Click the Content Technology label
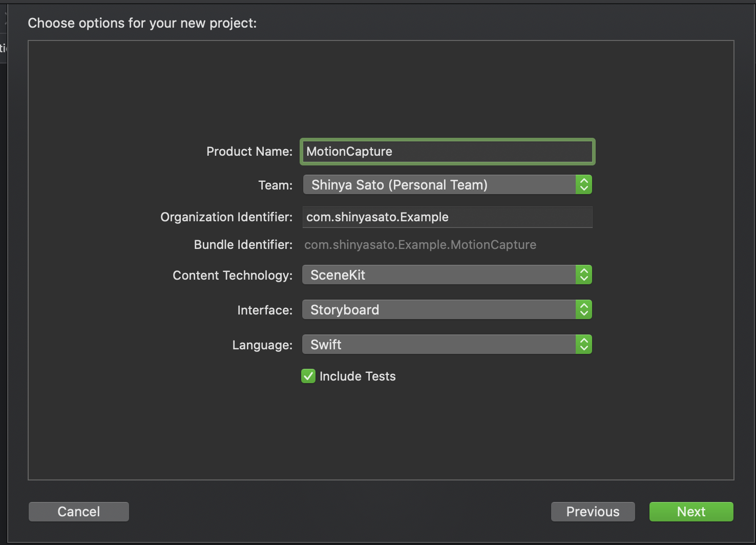The height and width of the screenshot is (545, 756). (233, 276)
